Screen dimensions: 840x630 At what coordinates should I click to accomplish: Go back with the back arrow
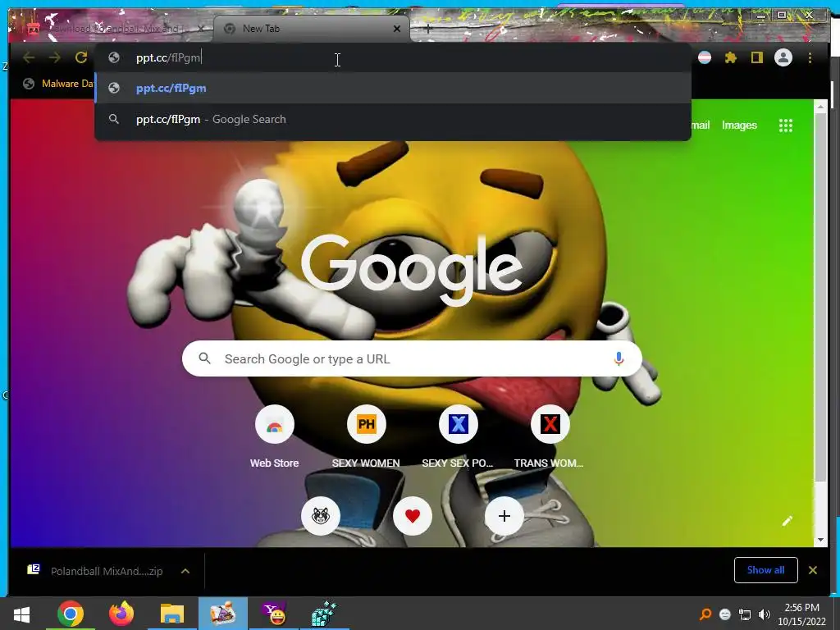point(29,57)
